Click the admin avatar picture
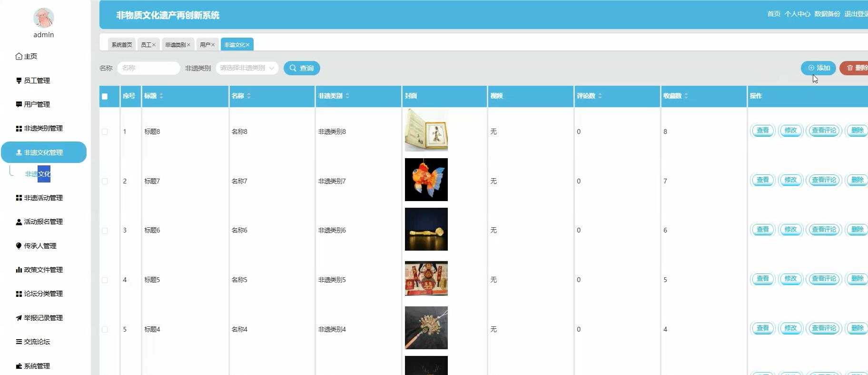This screenshot has width=868, height=375. pyautogui.click(x=43, y=18)
